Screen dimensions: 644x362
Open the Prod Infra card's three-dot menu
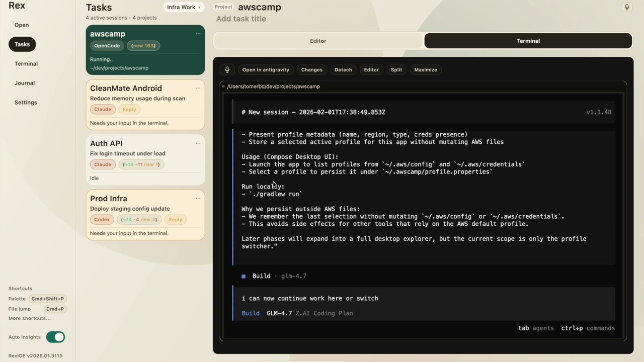[198, 198]
